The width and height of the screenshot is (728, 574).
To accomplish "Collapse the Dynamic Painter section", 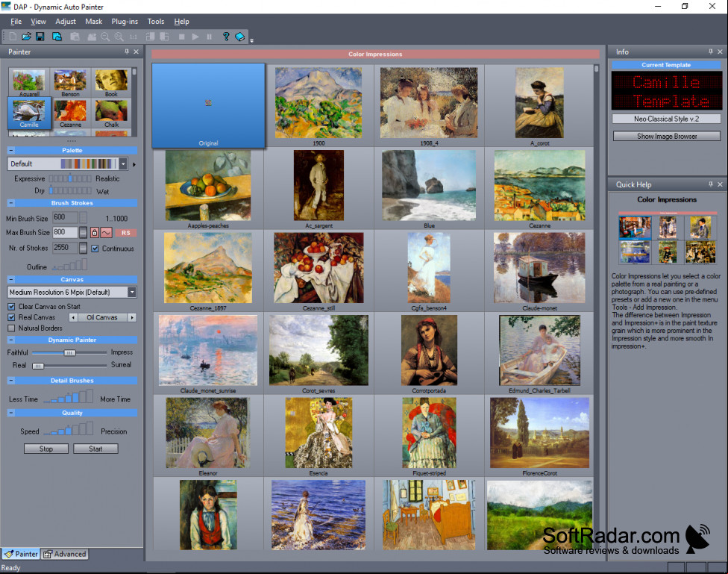I will (12, 340).
